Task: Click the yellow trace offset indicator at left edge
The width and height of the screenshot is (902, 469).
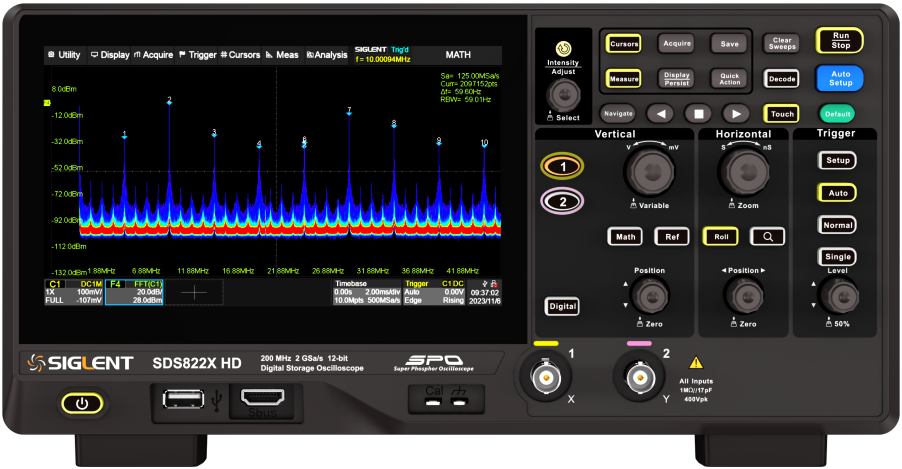Action: coord(47,103)
